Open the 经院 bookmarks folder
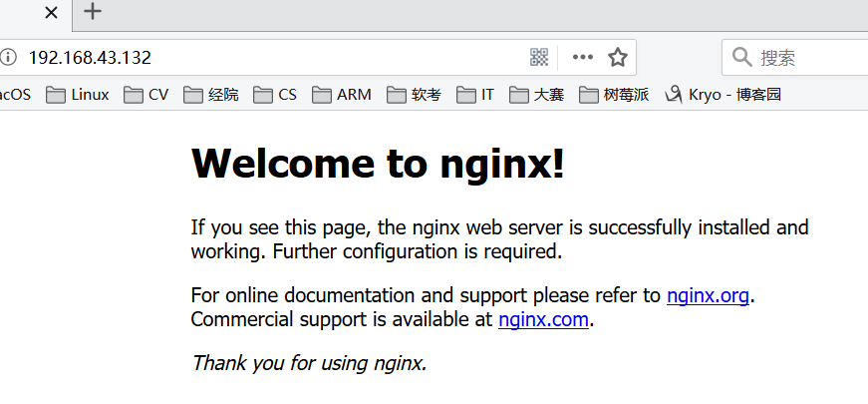 pos(211,95)
